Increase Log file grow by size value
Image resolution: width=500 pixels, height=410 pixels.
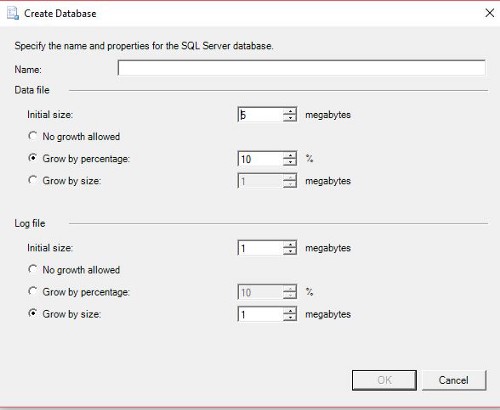[x=290, y=311]
